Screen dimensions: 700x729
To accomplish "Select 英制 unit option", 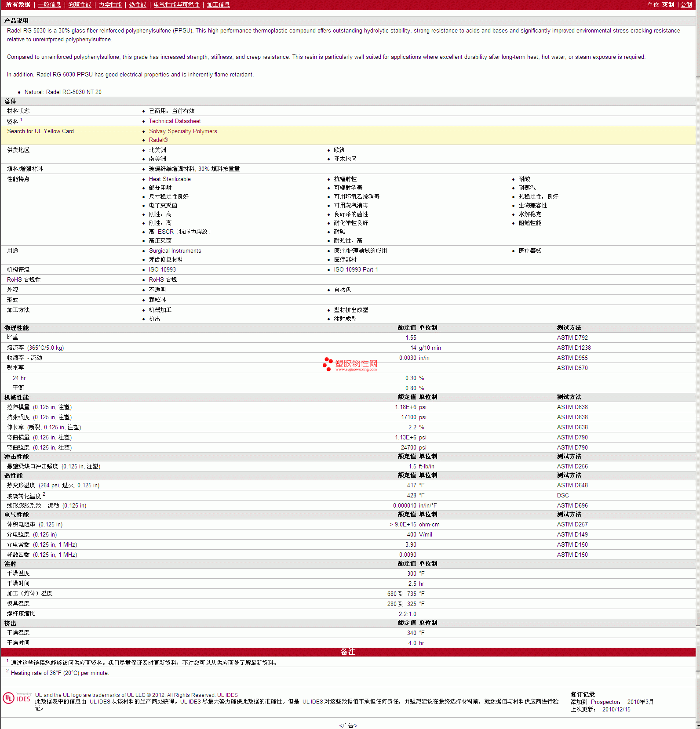I will coord(668,4).
